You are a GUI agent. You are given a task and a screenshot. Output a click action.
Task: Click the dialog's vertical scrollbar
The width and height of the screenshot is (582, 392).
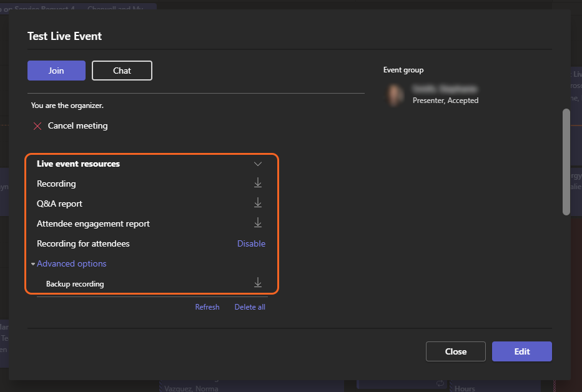566,162
